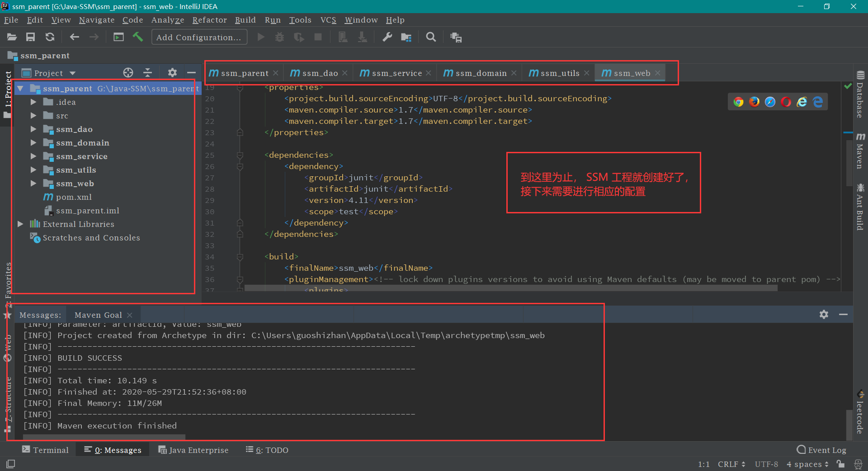Toggle code folding at the dependencies tag
Image resolution: width=868 pixels, height=471 pixels.
coord(240,155)
